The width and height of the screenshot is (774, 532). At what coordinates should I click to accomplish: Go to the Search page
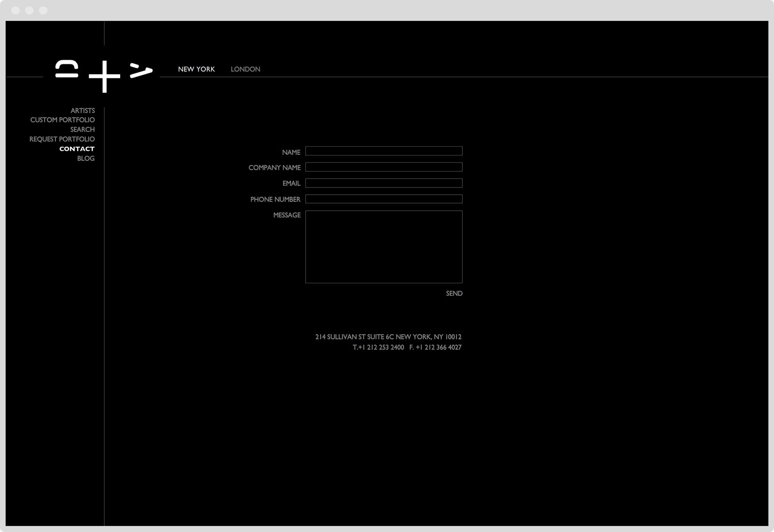tap(82, 129)
